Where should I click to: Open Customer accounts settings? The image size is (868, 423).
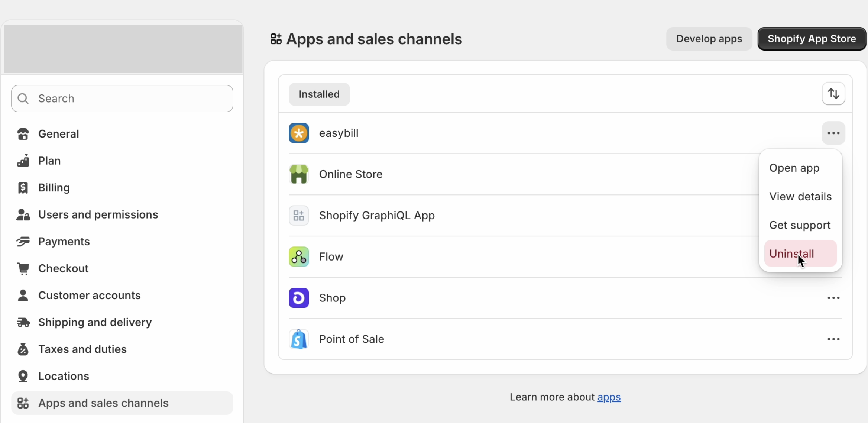(122, 296)
